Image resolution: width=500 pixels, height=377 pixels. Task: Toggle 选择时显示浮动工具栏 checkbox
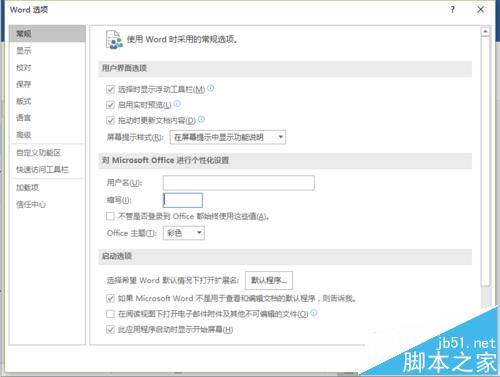point(110,89)
